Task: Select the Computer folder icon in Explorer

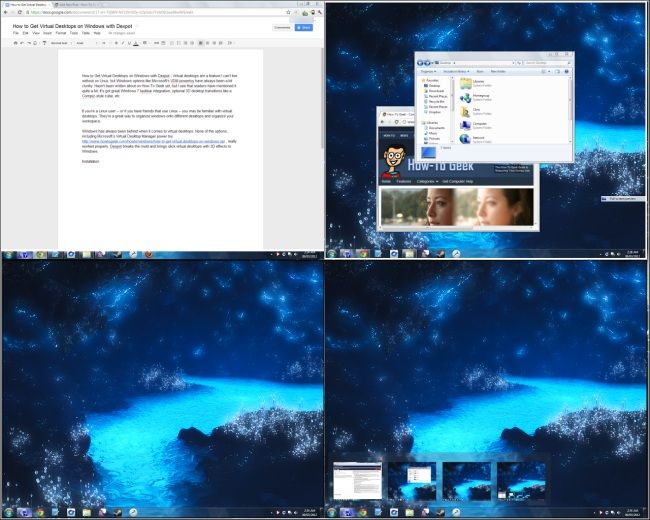Action: pyautogui.click(x=466, y=126)
